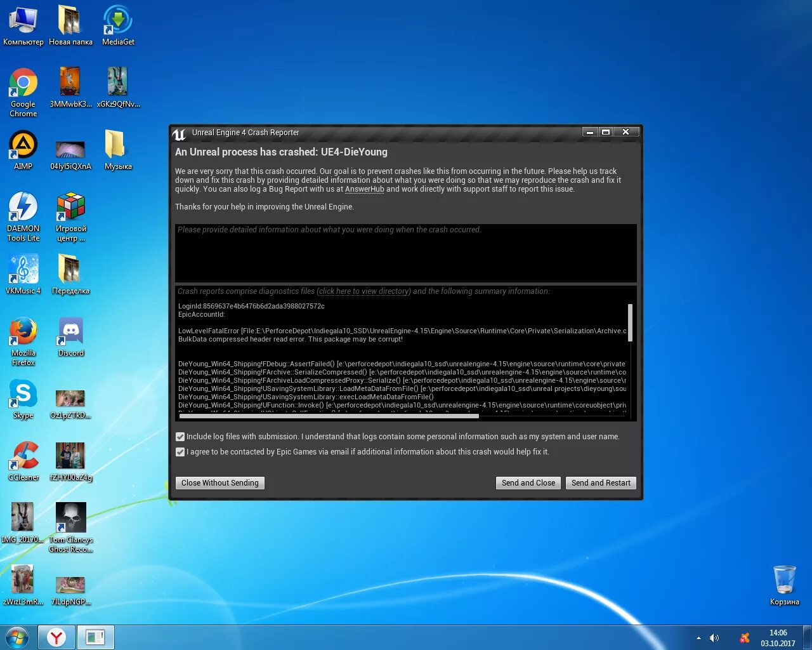The height and width of the screenshot is (650, 812).
Task: Launch Tom Clancy's Ghost Recon shortcut
Action: pos(70,528)
